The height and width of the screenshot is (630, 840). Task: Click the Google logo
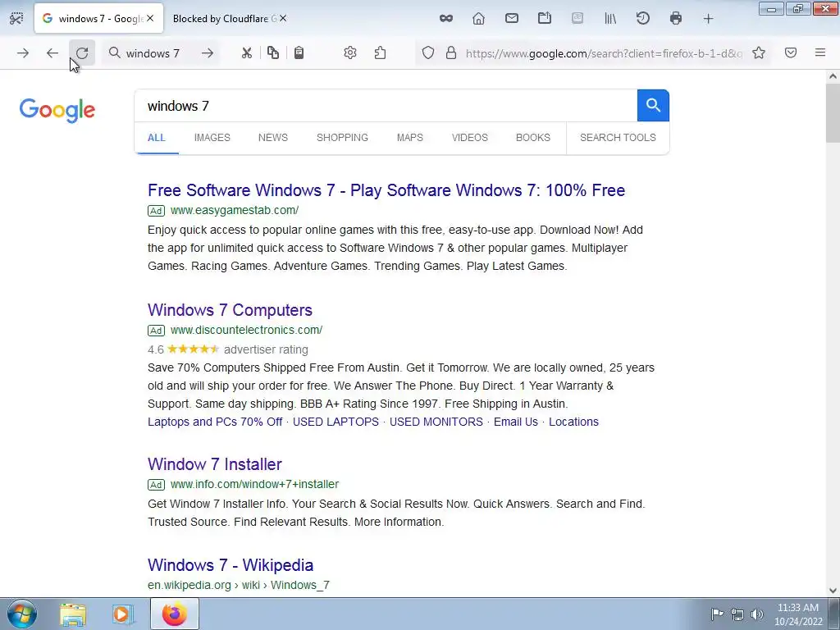(57, 111)
